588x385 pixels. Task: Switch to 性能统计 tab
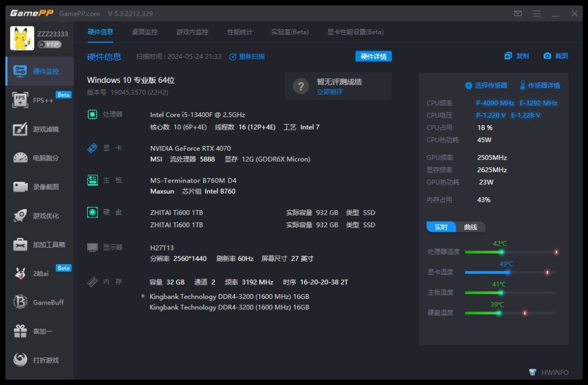(x=240, y=32)
